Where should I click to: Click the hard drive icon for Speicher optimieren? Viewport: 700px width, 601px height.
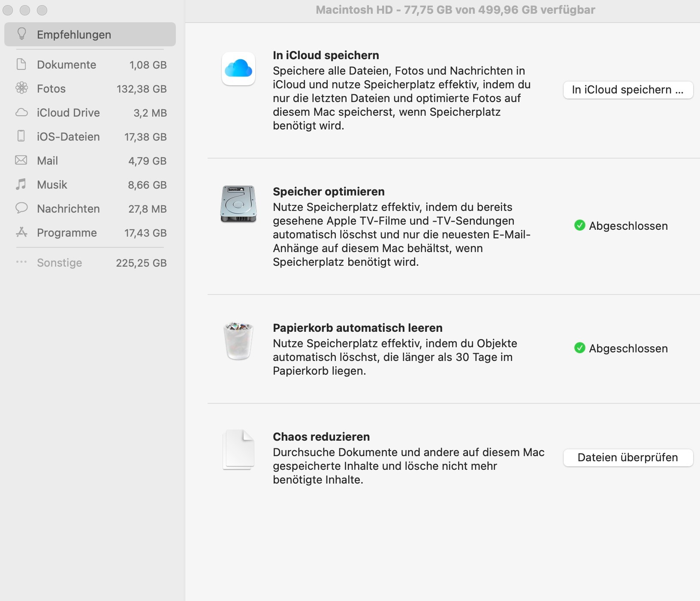(238, 204)
